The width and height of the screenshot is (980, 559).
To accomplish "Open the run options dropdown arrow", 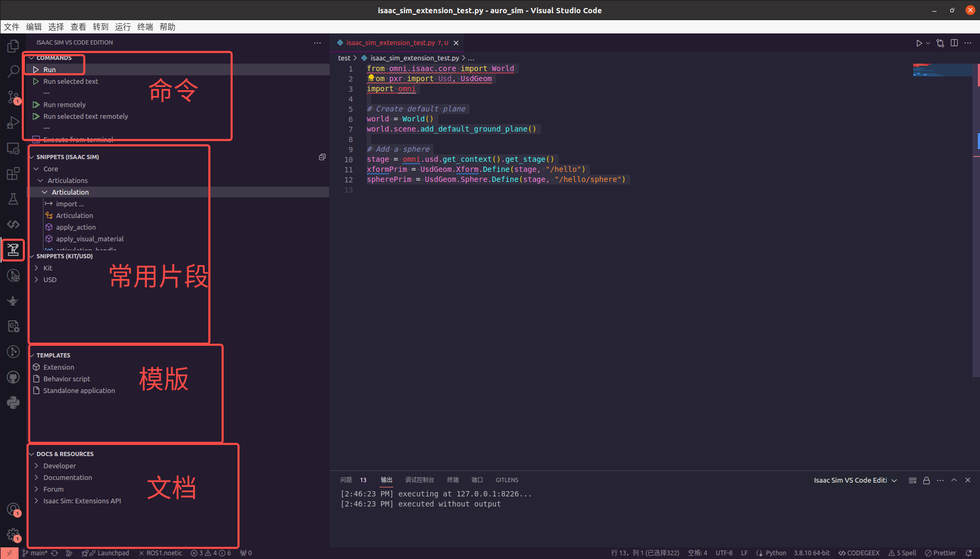I will 928,43.
